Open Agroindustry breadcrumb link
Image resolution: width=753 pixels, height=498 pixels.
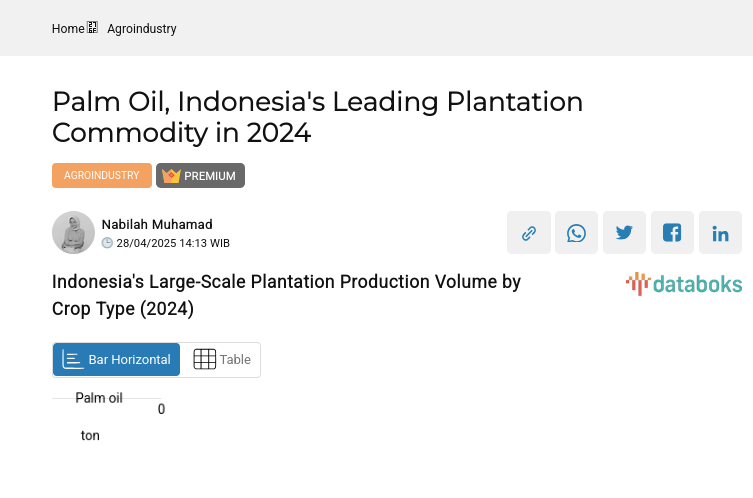click(142, 29)
